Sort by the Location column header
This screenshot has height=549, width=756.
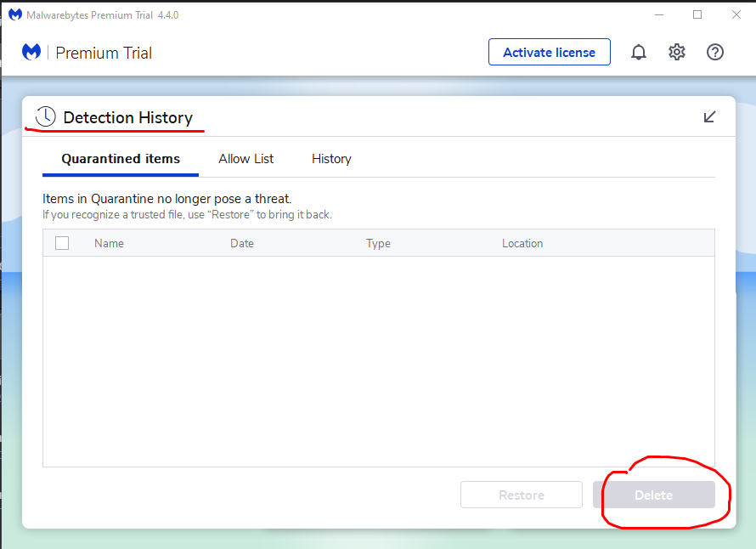pos(522,244)
